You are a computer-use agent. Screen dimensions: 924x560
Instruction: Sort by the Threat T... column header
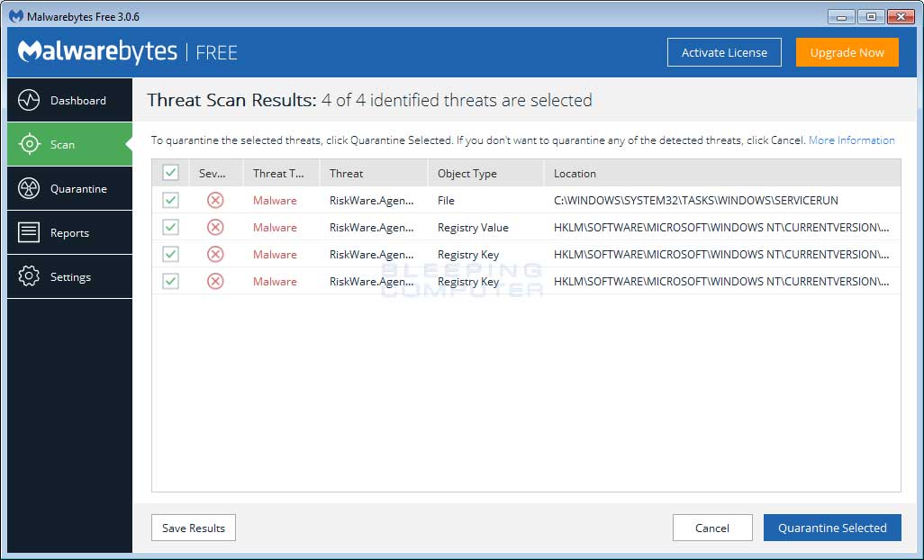[x=281, y=173]
